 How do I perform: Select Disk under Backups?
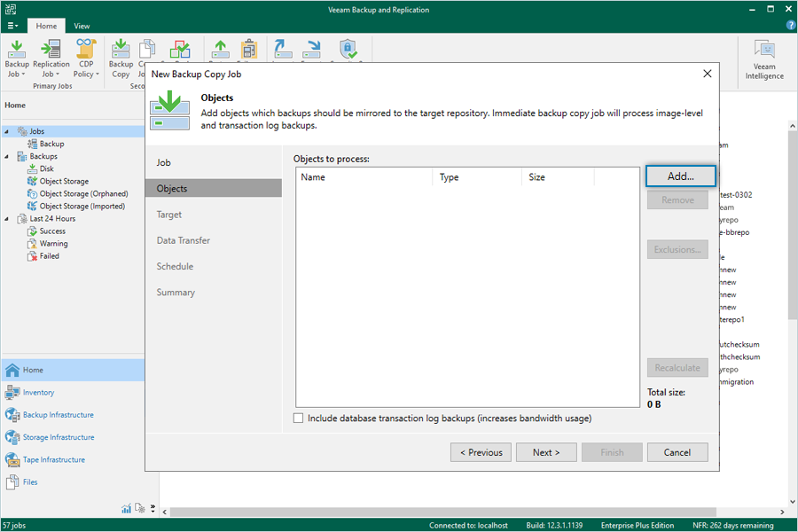(x=46, y=169)
